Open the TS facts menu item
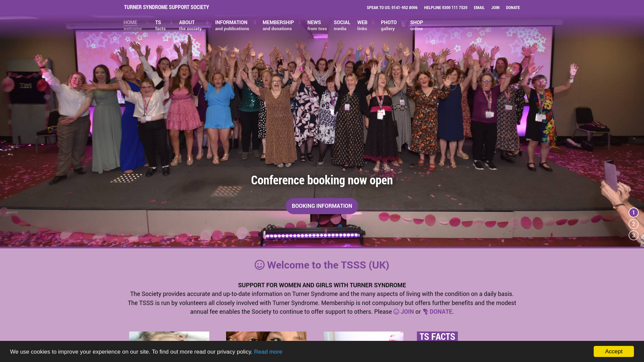The width and height of the screenshot is (644, 362). point(160,25)
